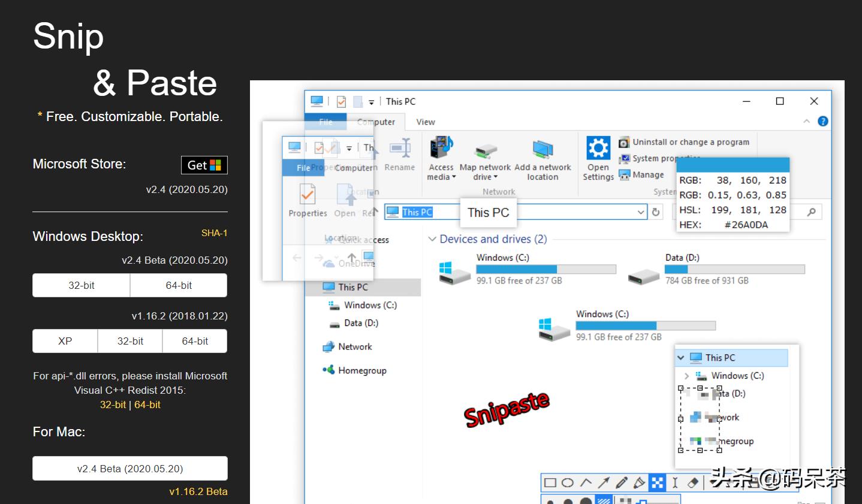This screenshot has width=862, height=504.
Task: Select the Text insertion tool
Action: 675,482
